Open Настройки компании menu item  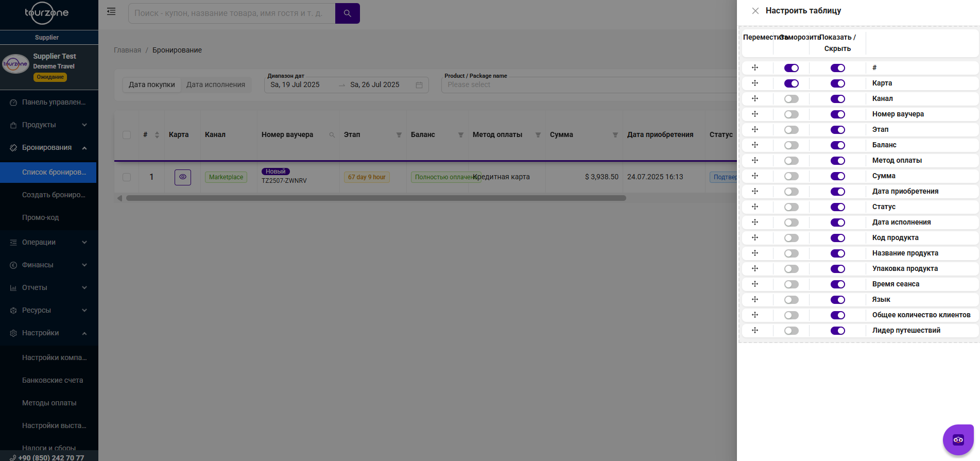coord(49,357)
